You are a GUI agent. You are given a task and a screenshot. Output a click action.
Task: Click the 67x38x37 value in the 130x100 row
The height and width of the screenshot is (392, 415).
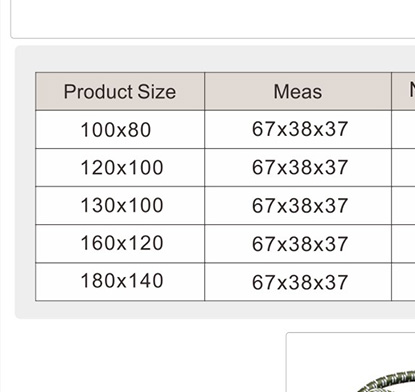click(x=300, y=205)
